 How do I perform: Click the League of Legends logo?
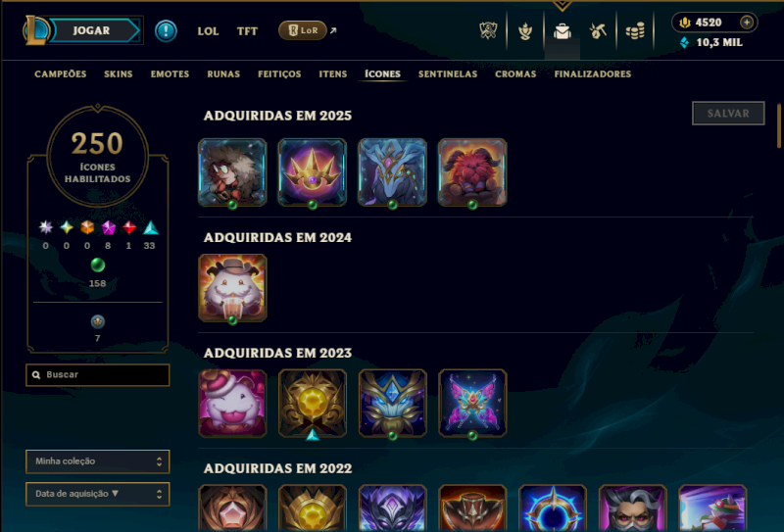point(35,30)
